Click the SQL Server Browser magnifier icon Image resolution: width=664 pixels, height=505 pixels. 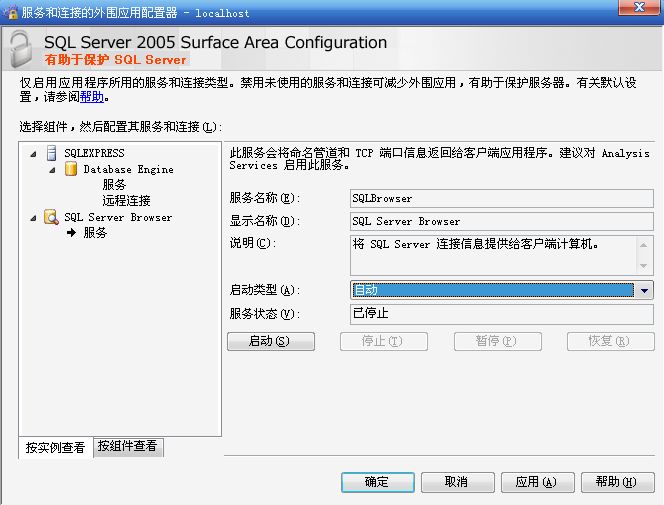(51, 217)
